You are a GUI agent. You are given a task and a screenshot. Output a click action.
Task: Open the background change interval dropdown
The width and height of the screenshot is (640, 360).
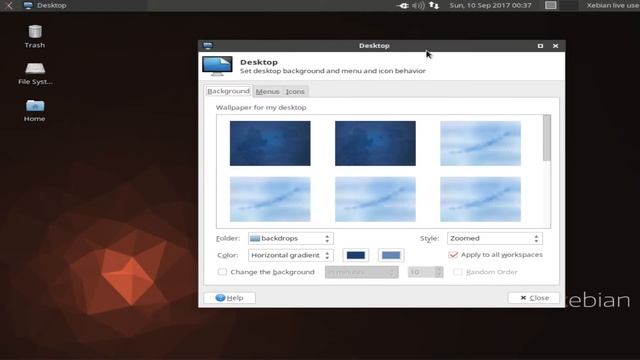[x=361, y=272]
